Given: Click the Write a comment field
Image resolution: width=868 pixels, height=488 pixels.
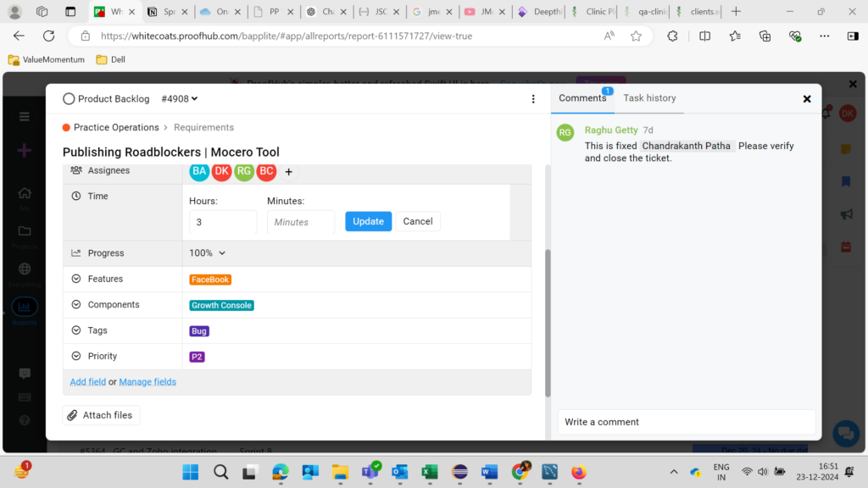Looking at the screenshot, I should pyautogui.click(x=686, y=422).
